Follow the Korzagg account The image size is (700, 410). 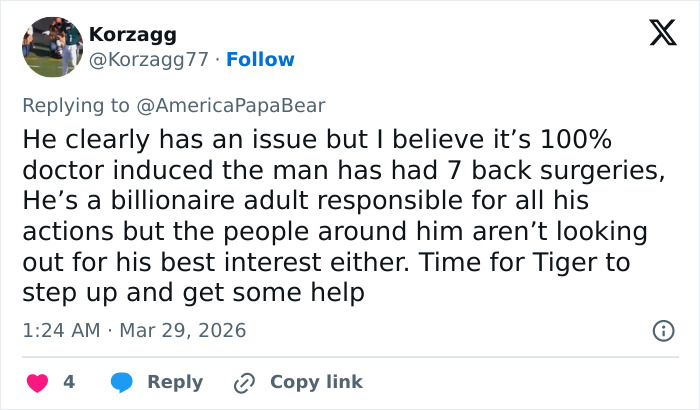point(260,60)
